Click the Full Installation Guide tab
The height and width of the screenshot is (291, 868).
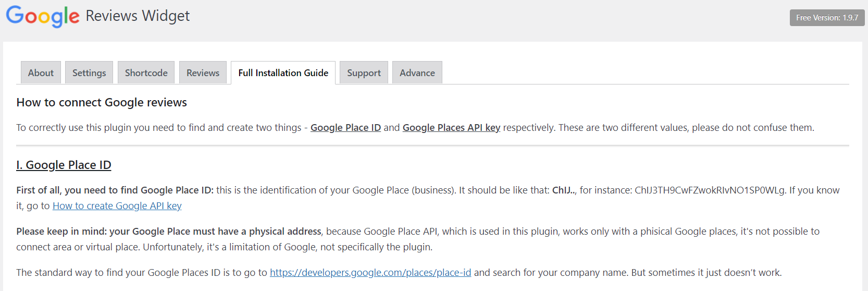(x=283, y=73)
